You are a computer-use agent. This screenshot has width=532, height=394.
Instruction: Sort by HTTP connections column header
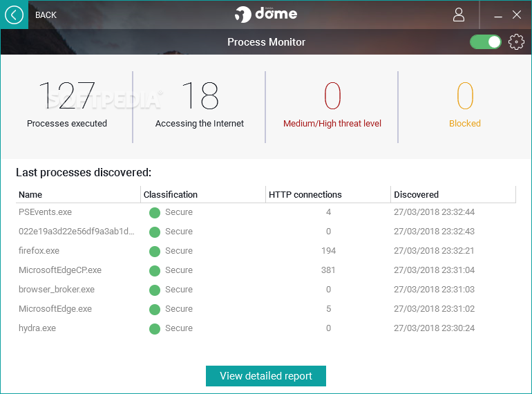pos(328,194)
